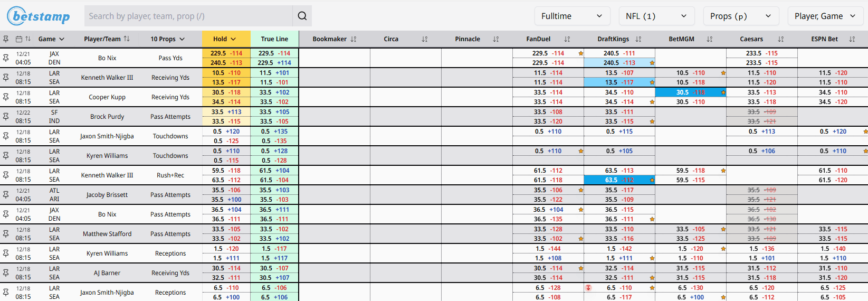Click BetMGM 6.5 +100 odds cell
The height and width of the screenshot is (301, 868).
click(x=690, y=297)
